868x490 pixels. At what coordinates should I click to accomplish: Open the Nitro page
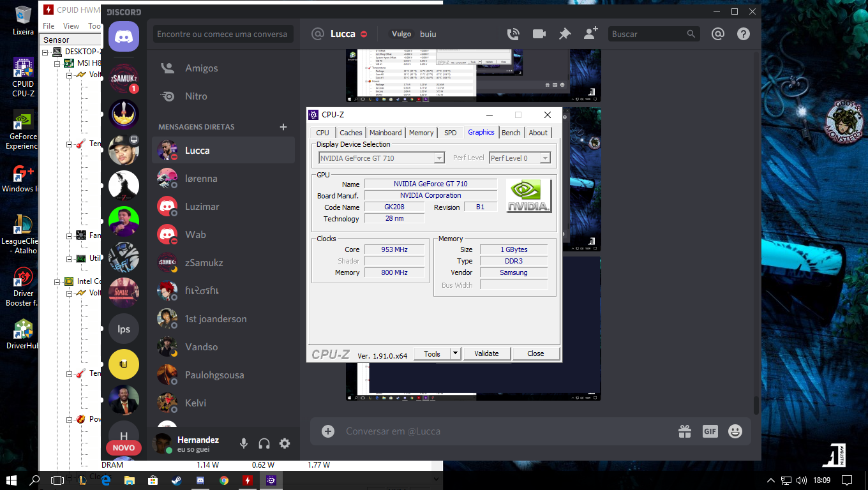223,96
